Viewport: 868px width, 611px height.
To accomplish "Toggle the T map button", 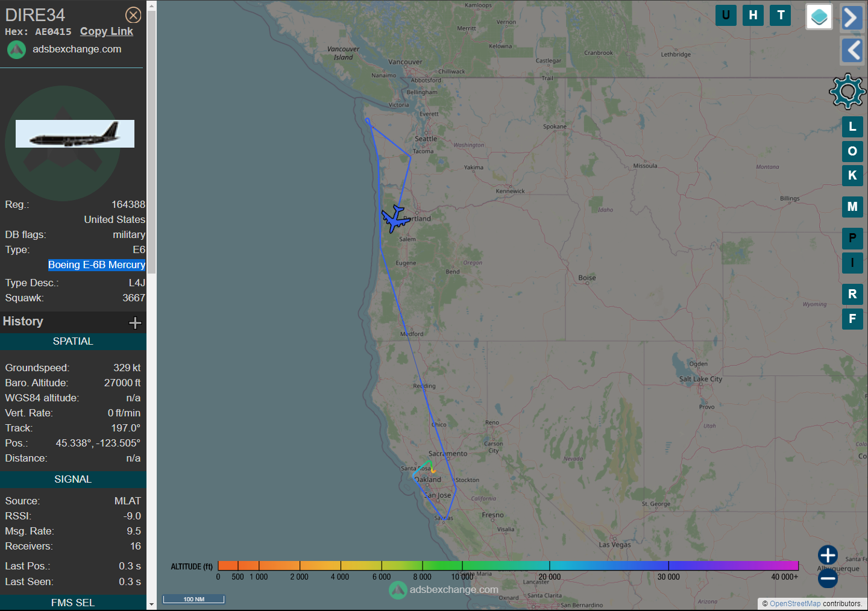I will [781, 15].
